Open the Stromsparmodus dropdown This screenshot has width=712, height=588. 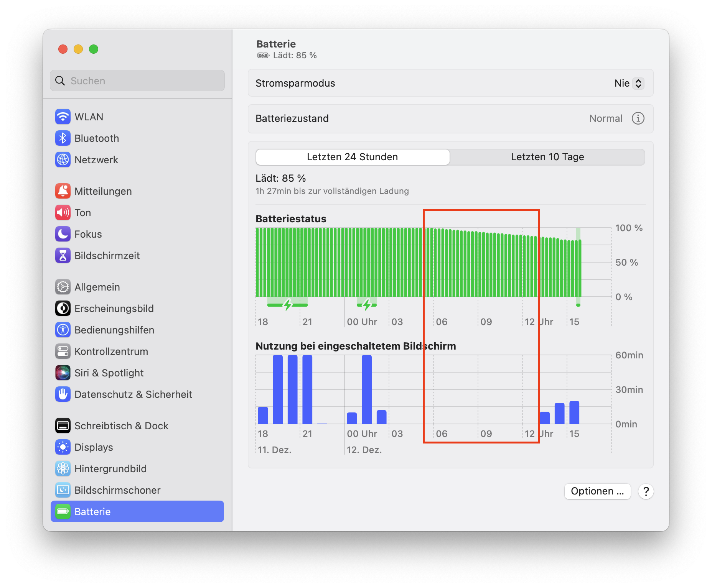(x=629, y=83)
